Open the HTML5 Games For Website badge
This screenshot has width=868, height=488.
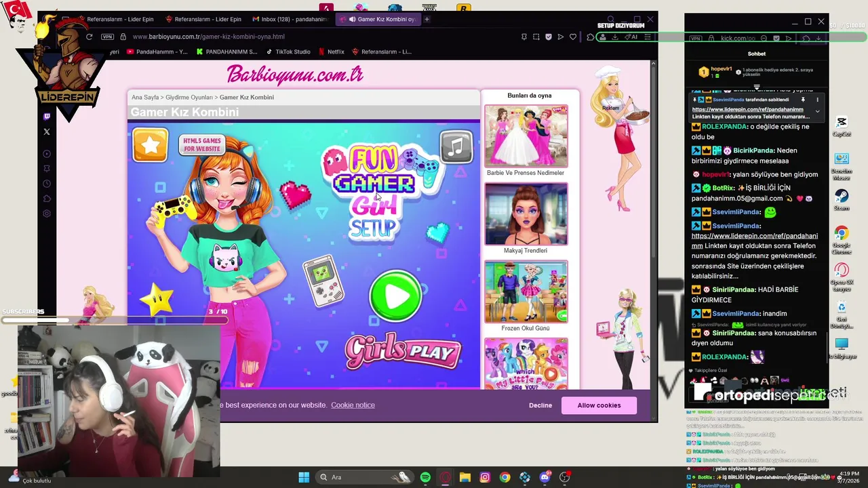pyautogui.click(x=201, y=144)
